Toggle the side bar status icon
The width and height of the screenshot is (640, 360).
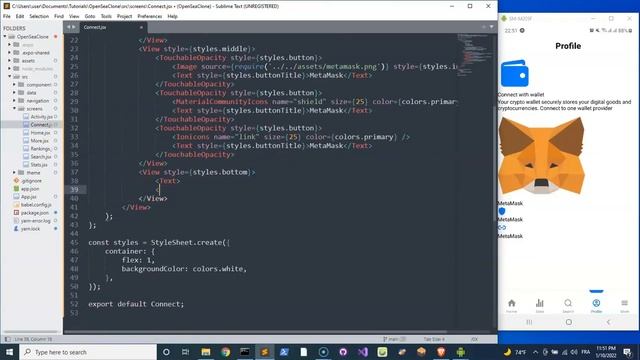(7, 339)
